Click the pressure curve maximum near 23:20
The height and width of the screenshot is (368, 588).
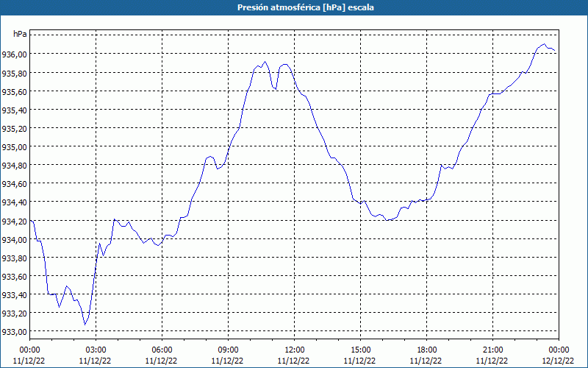pyautogui.click(x=544, y=44)
